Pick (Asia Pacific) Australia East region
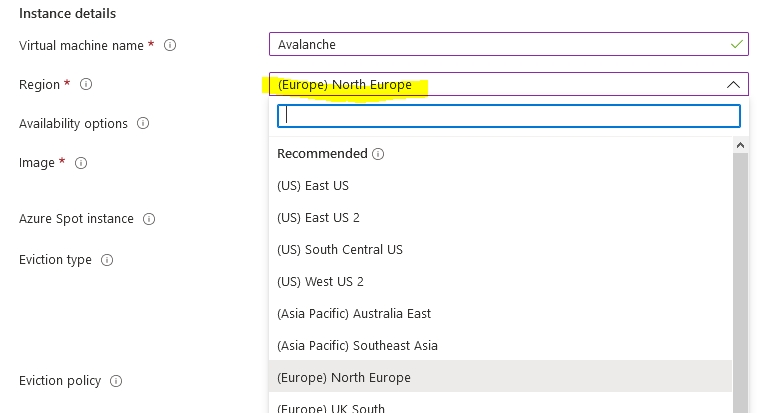Image resolution: width=769 pixels, height=413 pixels. [354, 314]
